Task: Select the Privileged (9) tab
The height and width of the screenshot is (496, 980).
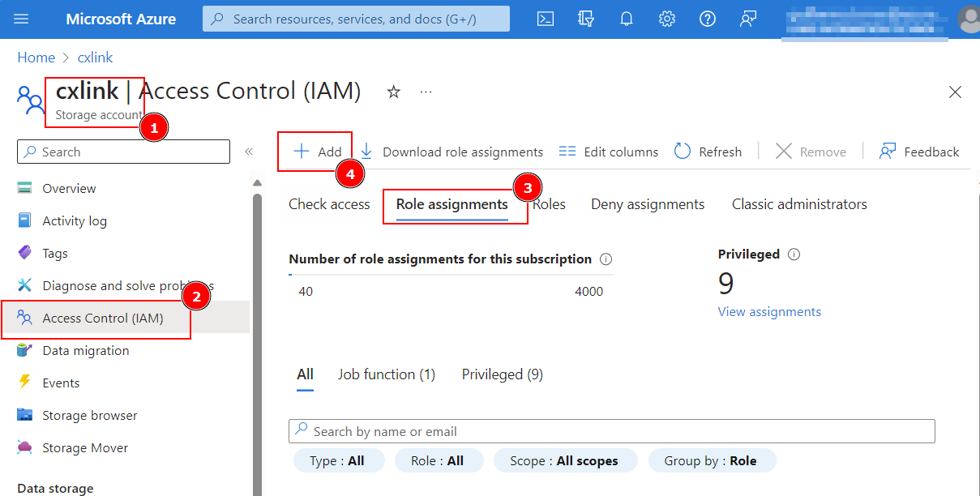Action: click(503, 374)
